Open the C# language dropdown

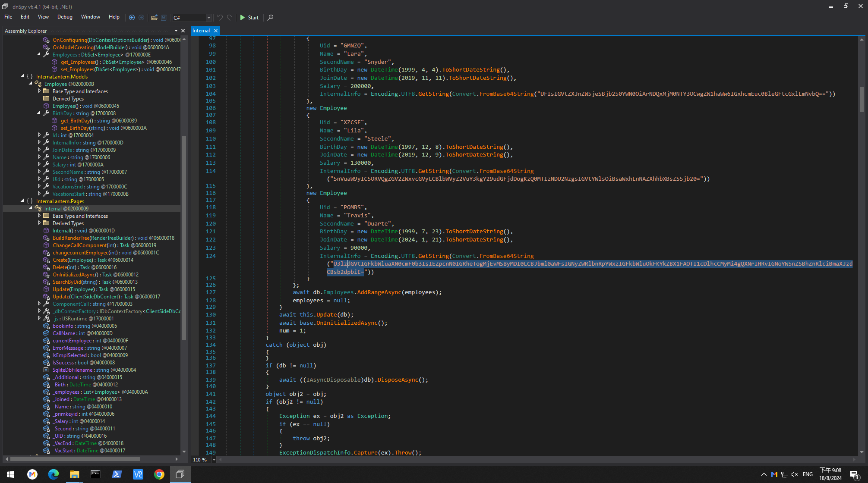pos(208,18)
